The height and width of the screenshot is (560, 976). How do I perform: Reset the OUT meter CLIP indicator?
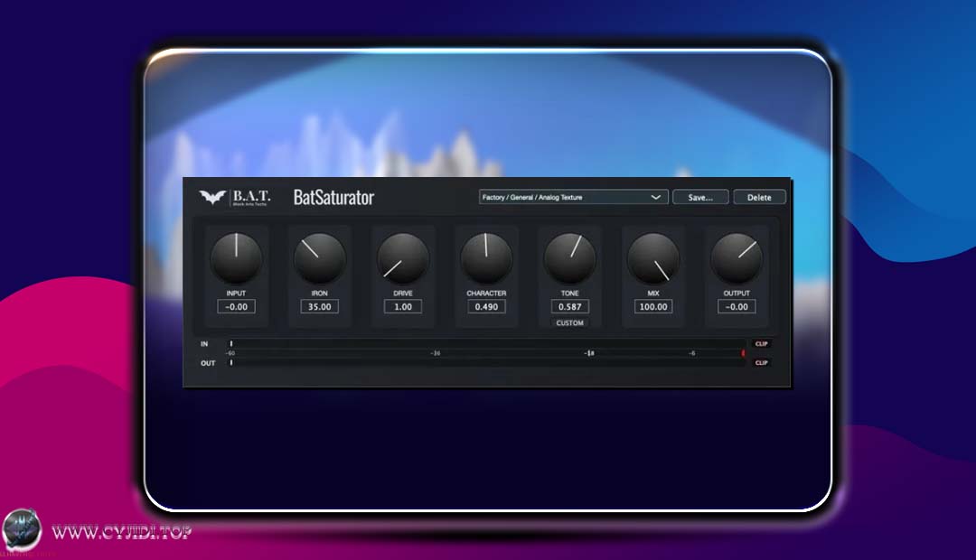pos(760,362)
